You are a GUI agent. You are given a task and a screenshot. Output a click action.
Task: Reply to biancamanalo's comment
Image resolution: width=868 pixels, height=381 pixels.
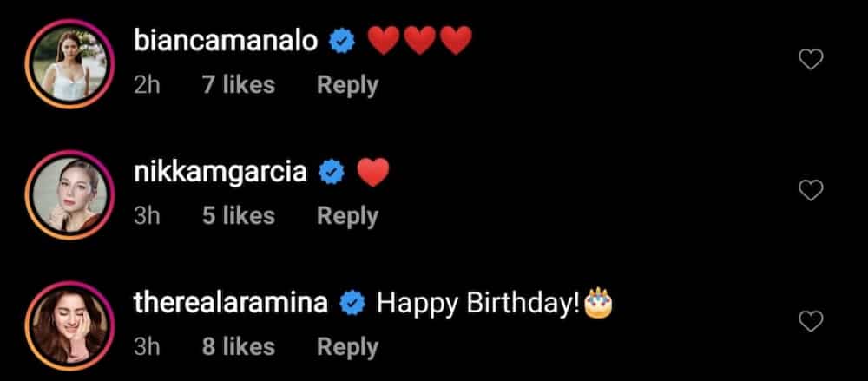pos(348,85)
